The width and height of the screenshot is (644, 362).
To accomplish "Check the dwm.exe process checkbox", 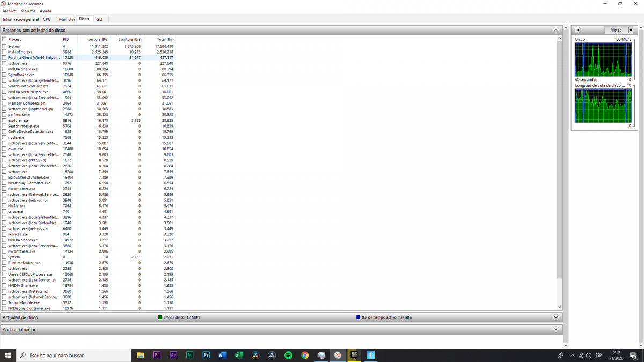I will (4, 149).
